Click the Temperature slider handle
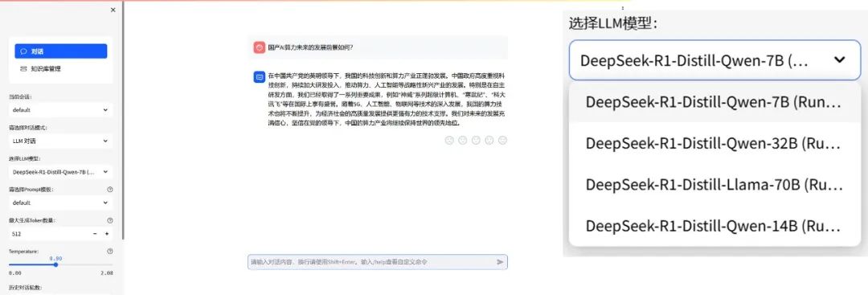 point(56,264)
